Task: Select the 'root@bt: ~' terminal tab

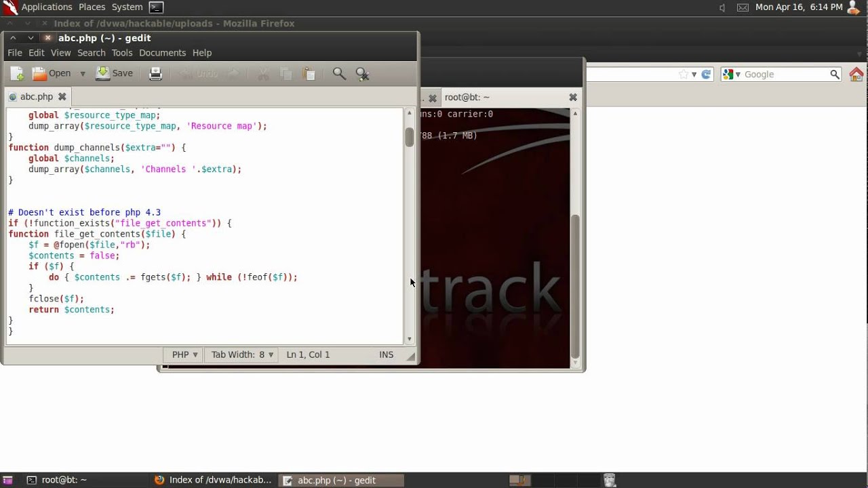Action: coord(467,98)
